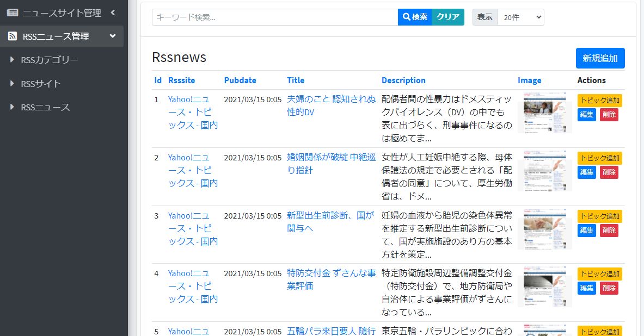Click トピック追加 for row 1

pos(599,100)
